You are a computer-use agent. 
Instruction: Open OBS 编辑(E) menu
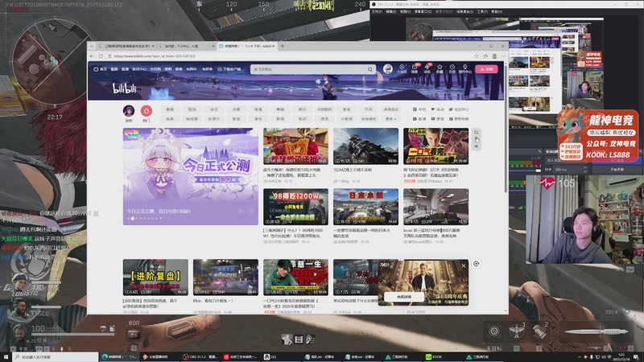coord(390,11)
